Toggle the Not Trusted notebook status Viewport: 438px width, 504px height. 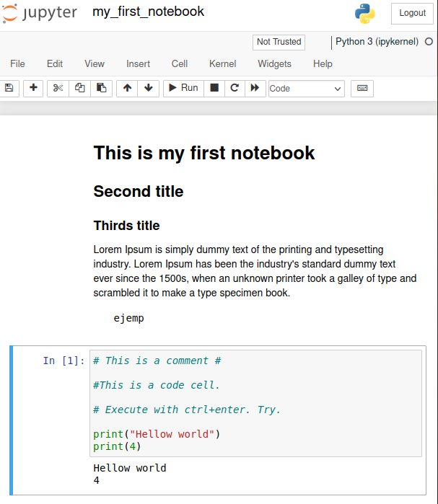279,42
